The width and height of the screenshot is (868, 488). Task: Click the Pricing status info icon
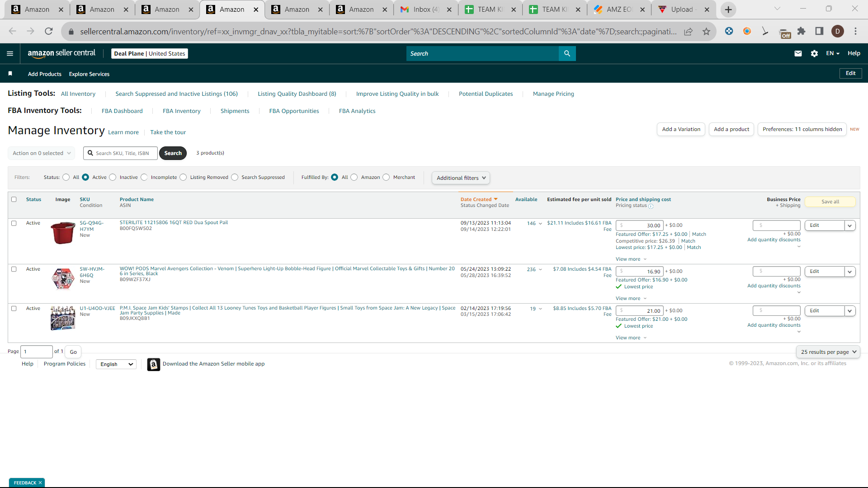[x=651, y=206]
